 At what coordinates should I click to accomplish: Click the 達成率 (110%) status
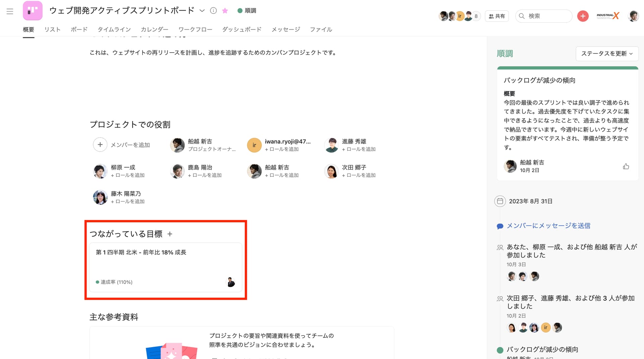click(114, 282)
